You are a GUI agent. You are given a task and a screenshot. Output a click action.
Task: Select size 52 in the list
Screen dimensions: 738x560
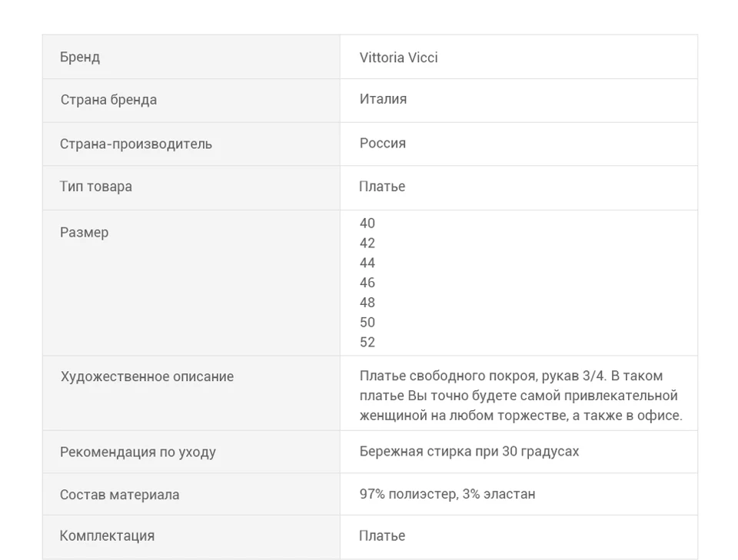click(367, 343)
